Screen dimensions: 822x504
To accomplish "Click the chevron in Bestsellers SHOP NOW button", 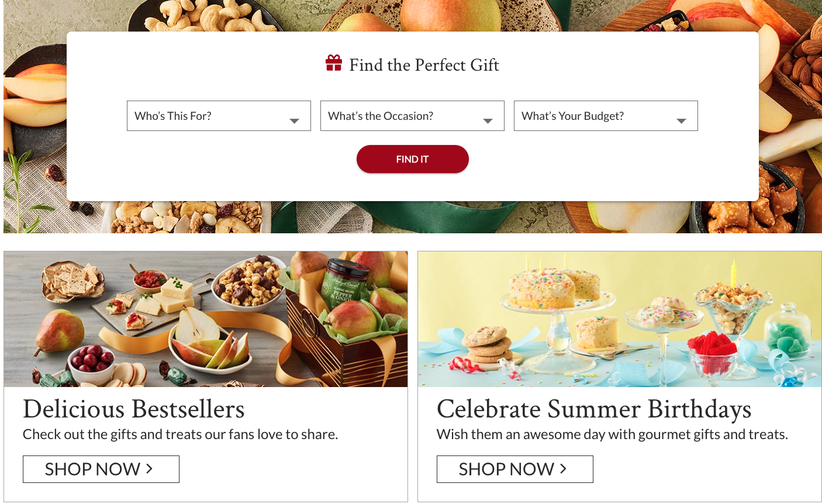I will click(x=150, y=468).
